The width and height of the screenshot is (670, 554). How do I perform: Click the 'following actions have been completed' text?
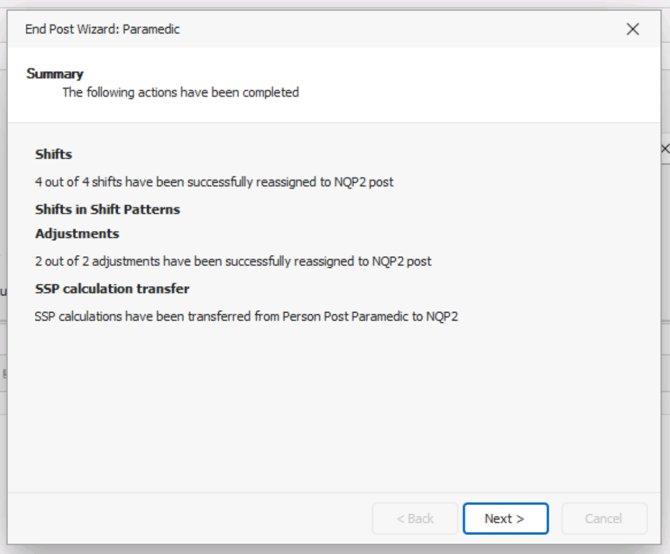(x=180, y=93)
